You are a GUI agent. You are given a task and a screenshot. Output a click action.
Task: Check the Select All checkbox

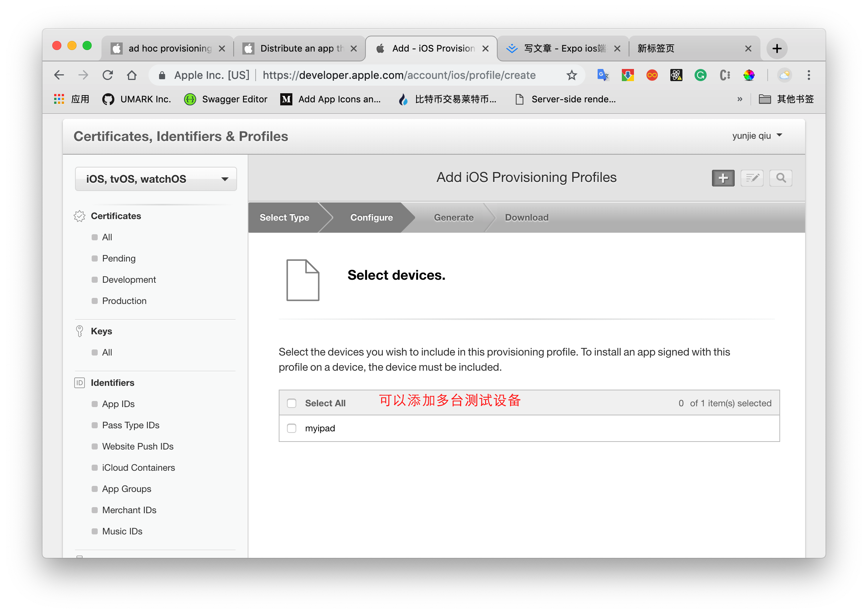[291, 403]
